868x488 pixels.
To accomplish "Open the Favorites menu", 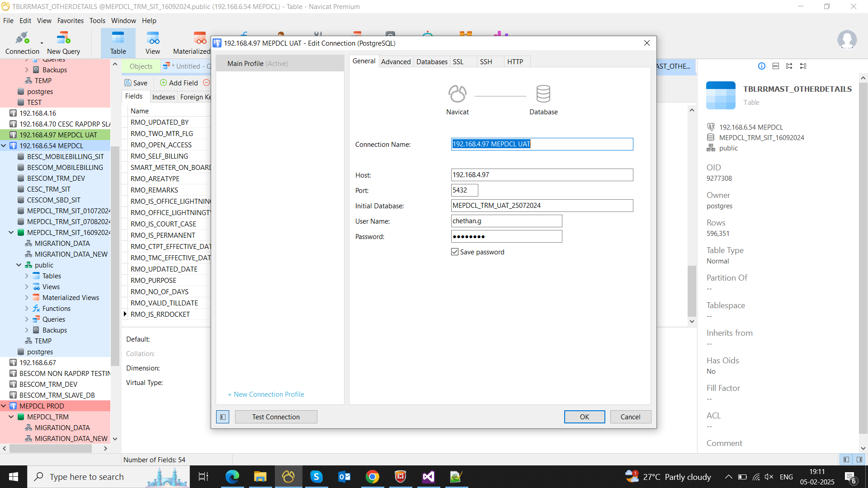I will [x=71, y=21].
